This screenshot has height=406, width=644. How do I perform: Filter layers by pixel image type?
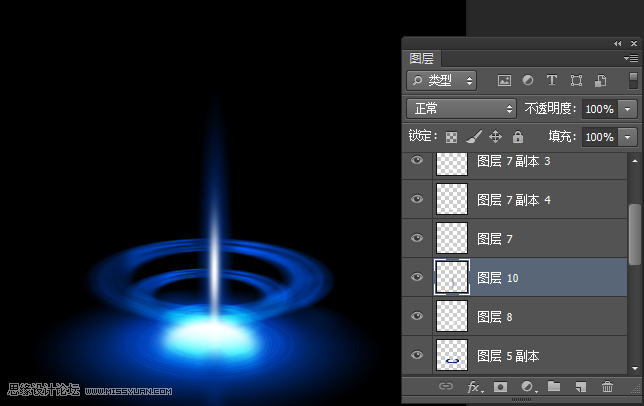coord(504,80)
